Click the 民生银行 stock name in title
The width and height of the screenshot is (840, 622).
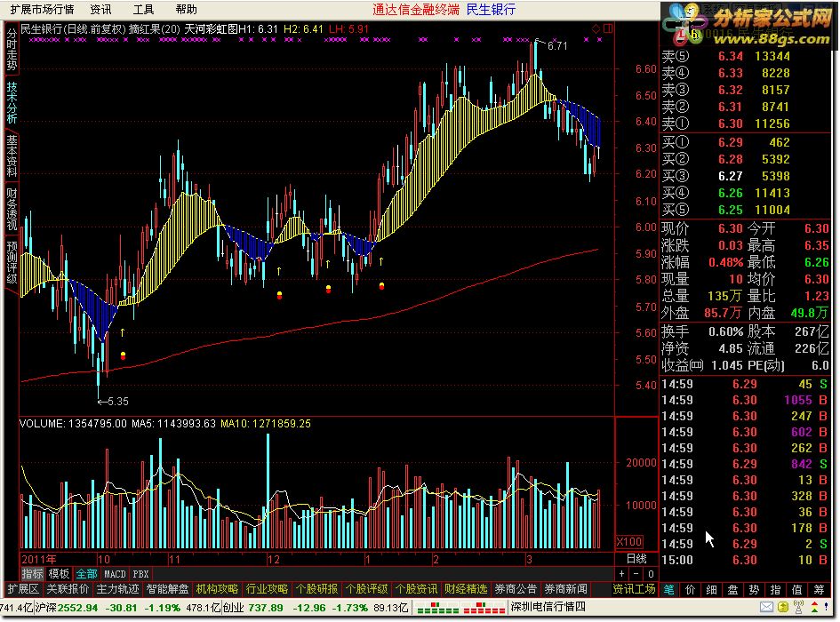point(491,9)
